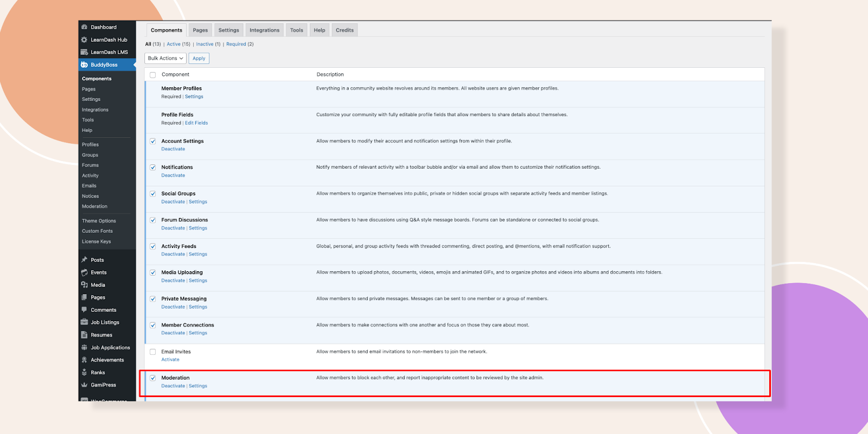Uncheck the Notifications component checkbox
This screenshot has width=868, height=434.
pyautogui.click(x=153, y=168)
